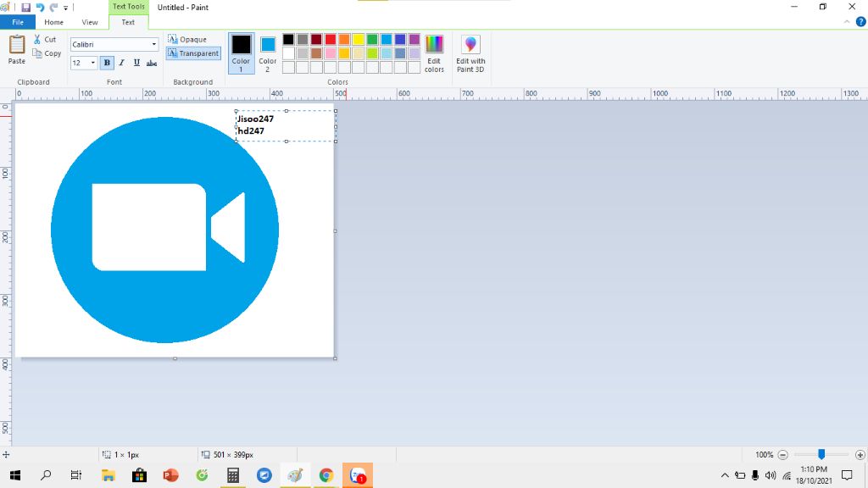Open Zalo app with notification badge
Screen dimensions: 868x488
click(x=358, y=475)
